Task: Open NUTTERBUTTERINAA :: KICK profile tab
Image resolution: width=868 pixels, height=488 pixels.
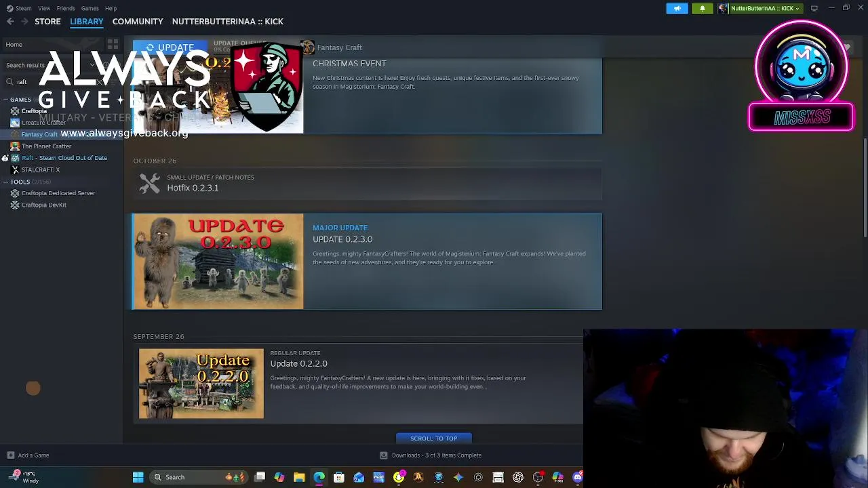Action: (x=228, y=22)
